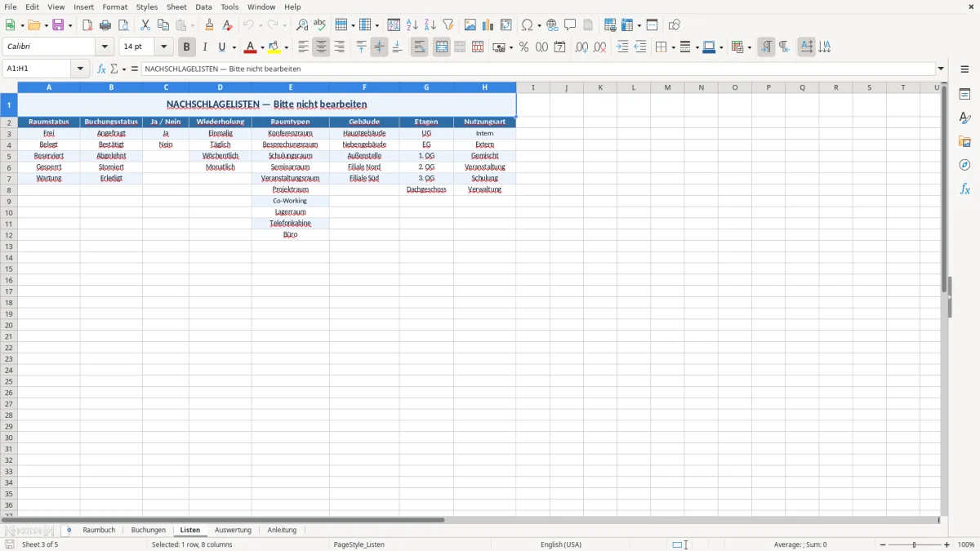Screen dimensions: 980x551
Task: Insert a chart
Action: [488, 25]
